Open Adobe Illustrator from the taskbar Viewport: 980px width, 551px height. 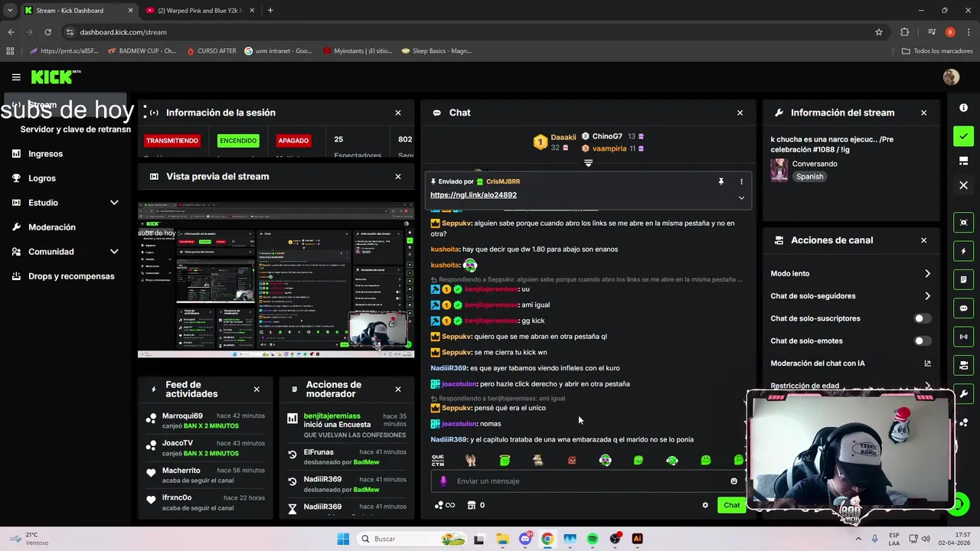(x=637, y=539)
